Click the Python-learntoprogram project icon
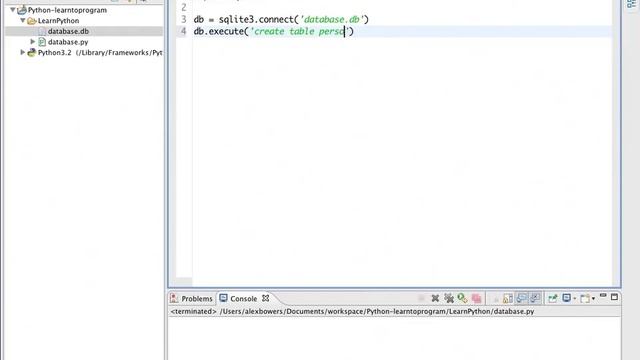Screen dimensions: 640x360 (x=22, y=9)
